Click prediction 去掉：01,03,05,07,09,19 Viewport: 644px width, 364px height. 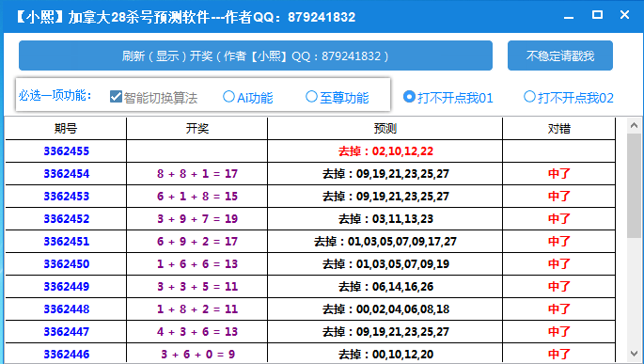[x=385, y=264]
